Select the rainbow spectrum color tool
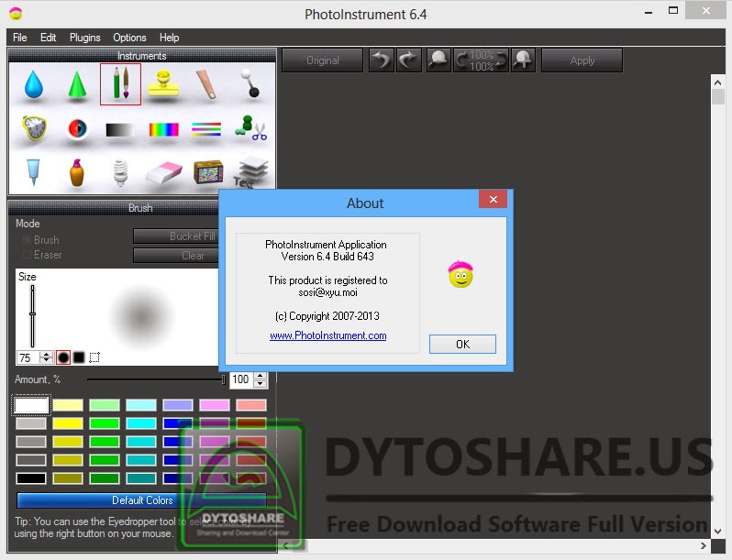The image size is (732, 560). tap(163, 129)
